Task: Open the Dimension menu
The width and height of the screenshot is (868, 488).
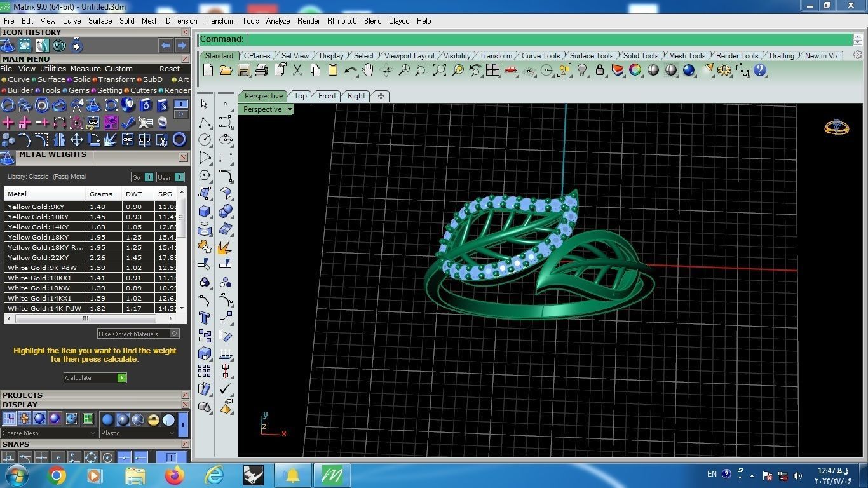Action: coord(182,21)
